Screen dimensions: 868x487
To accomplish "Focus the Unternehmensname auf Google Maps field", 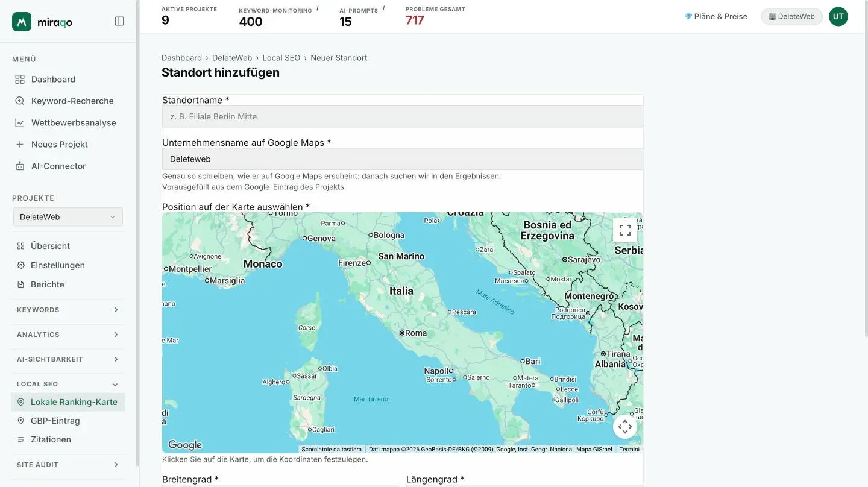I will 403,159.
